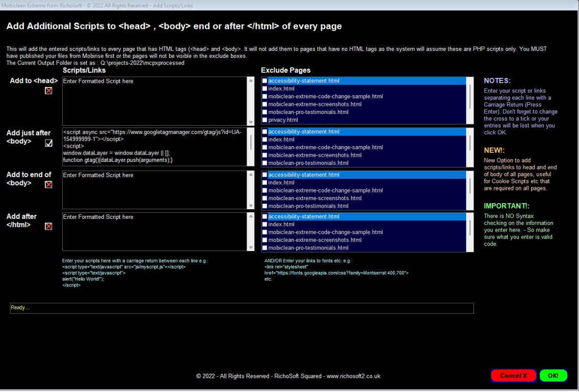Check mobiclean-extreme-screenshots.html in the after-body exclude list
This screenshot has width=579, height=392.
tap(265, 155)
